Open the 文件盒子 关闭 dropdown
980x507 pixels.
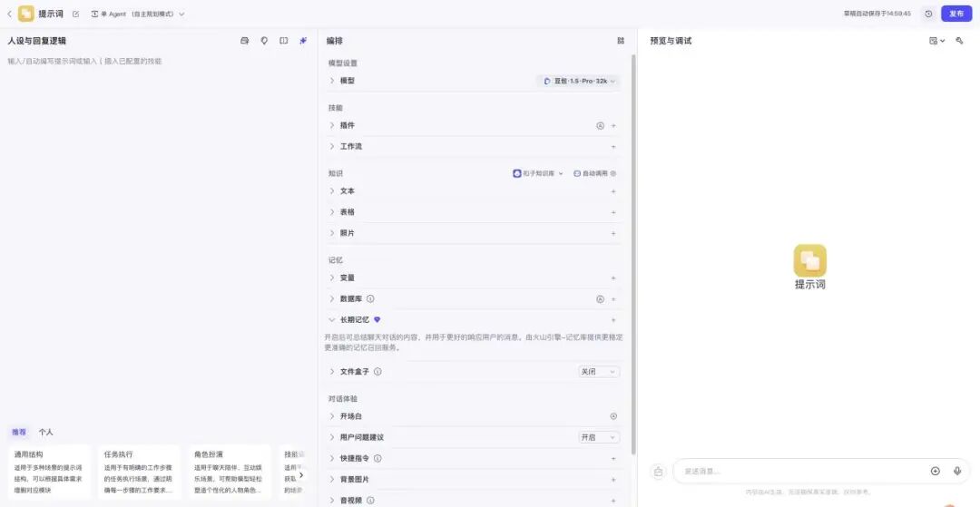coord(599,372)
